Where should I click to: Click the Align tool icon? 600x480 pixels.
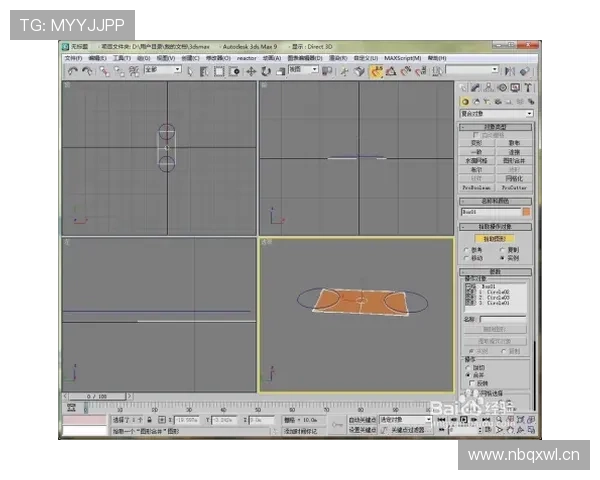point(525,71)
